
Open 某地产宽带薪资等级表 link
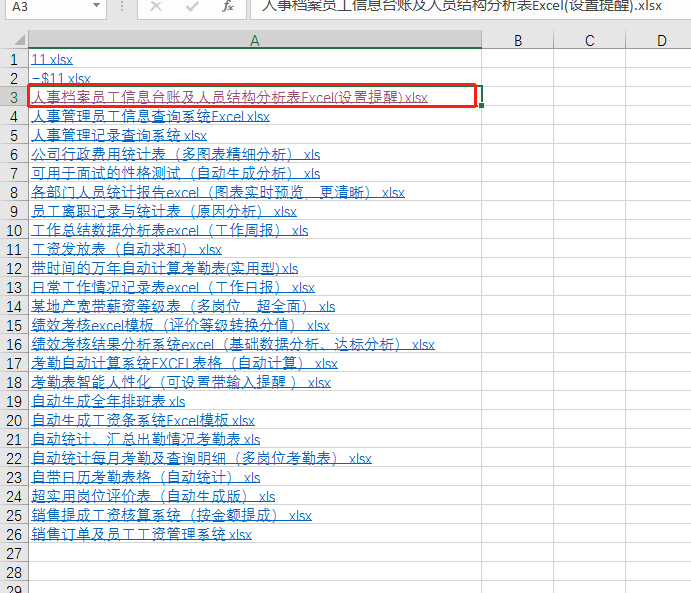[183, 306]
